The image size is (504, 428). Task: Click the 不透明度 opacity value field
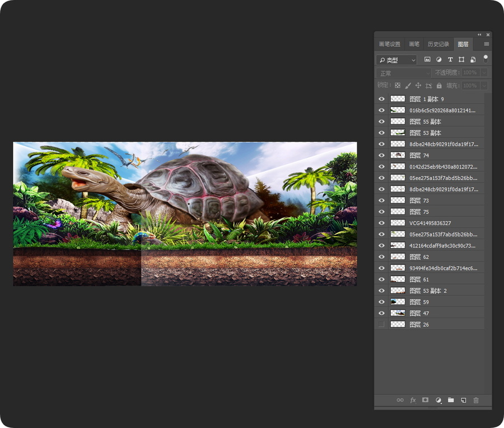tap(470, 73)
